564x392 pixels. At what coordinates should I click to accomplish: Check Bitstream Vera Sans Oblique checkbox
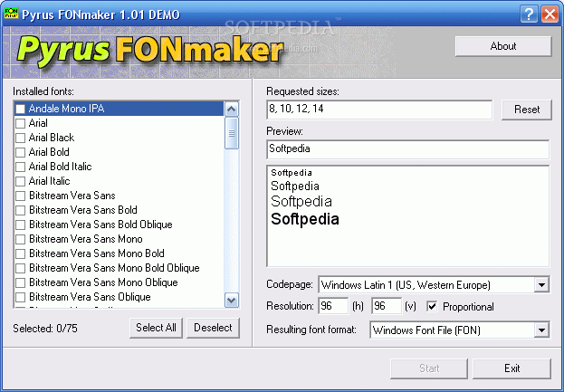pyautogui.click(x=21, y=297)
